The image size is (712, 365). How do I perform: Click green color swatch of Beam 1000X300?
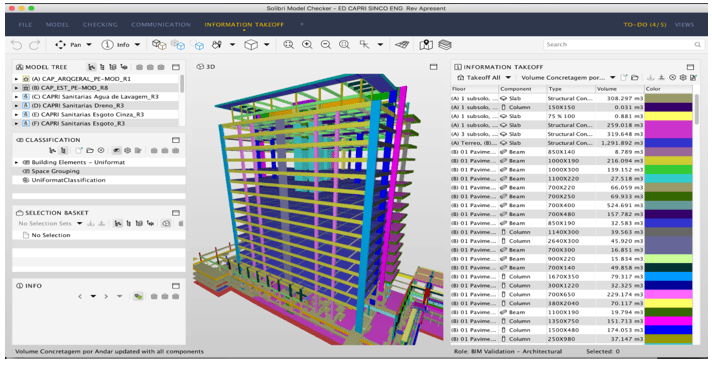click(668, 170)
